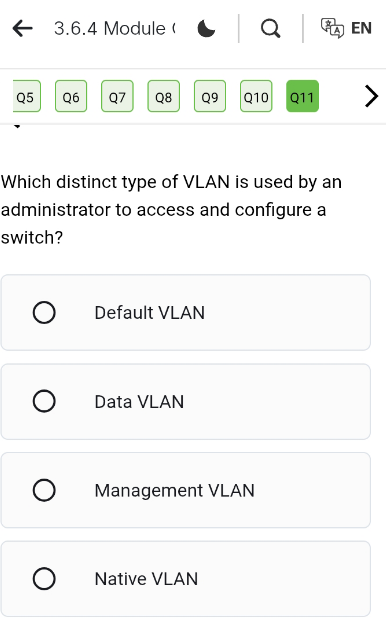Select the Default VLAN radio button
Image resolution: width=386 pixels, height=619 pixels.
[x=44, y=313]
